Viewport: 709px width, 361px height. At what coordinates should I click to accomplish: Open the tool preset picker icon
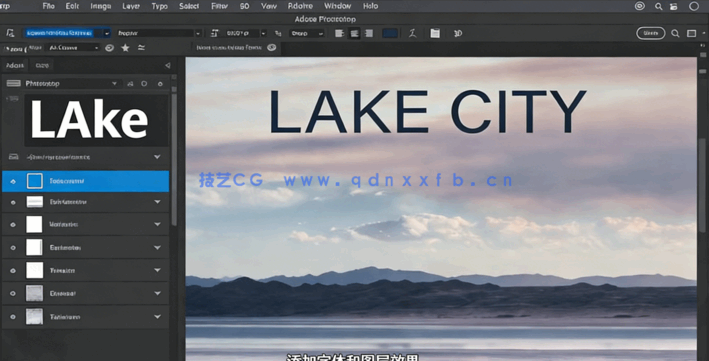(x=10, y=33)
